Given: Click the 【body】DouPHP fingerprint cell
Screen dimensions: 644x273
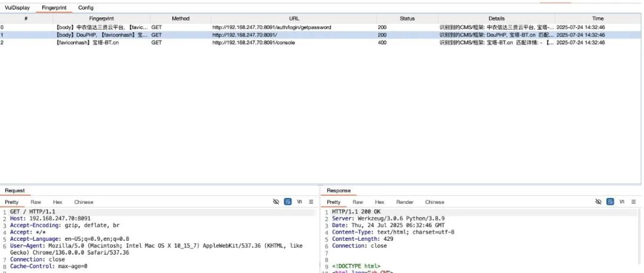Looking at the screenshot, I should point(101,35).
